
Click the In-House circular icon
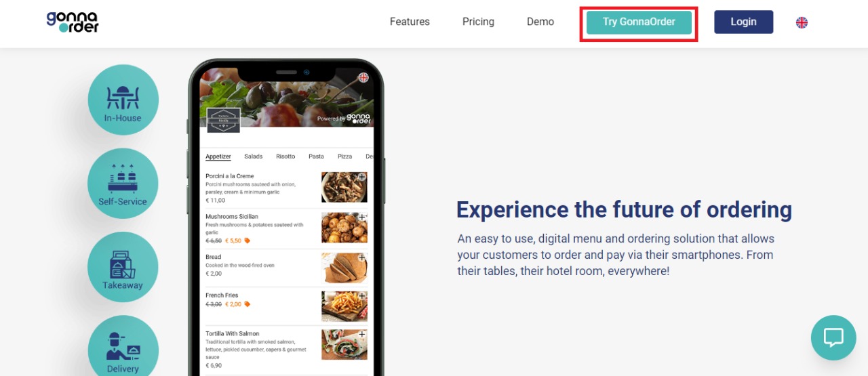coord(123,100)
